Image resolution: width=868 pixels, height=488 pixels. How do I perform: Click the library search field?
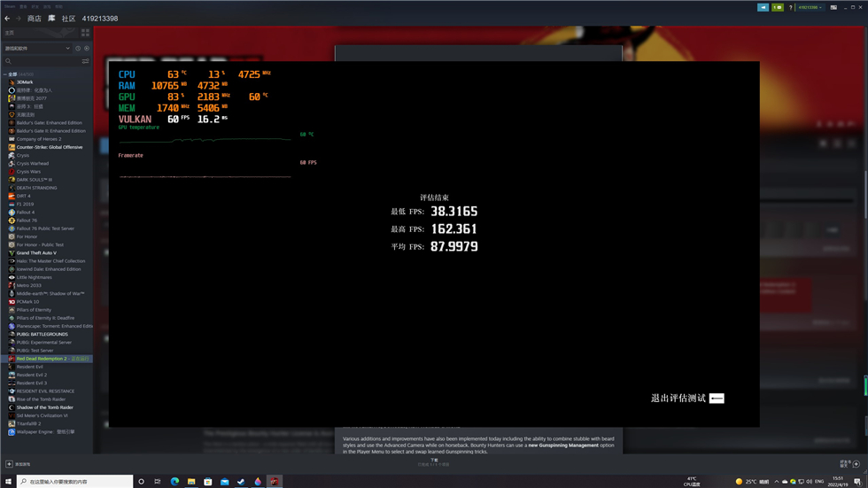42,61
